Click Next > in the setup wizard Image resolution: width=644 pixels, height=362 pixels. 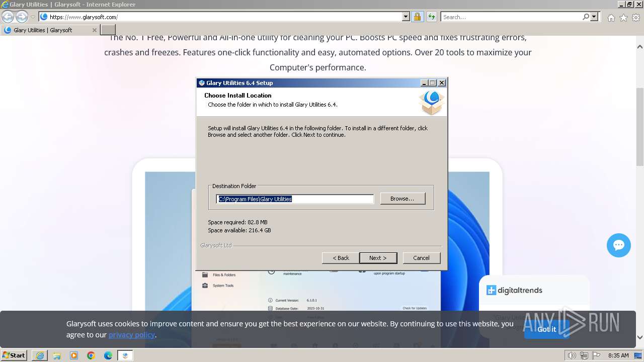click(x=378, y=258)
